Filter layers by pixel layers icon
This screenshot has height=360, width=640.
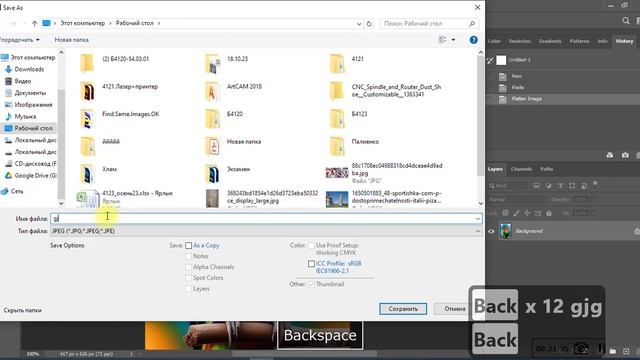pyautogui.click(x=536, y=186)
